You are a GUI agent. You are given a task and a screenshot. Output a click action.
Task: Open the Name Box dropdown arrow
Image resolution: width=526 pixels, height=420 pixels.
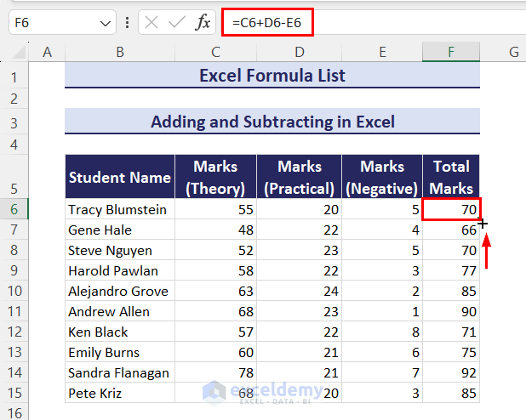pos(106,23)
